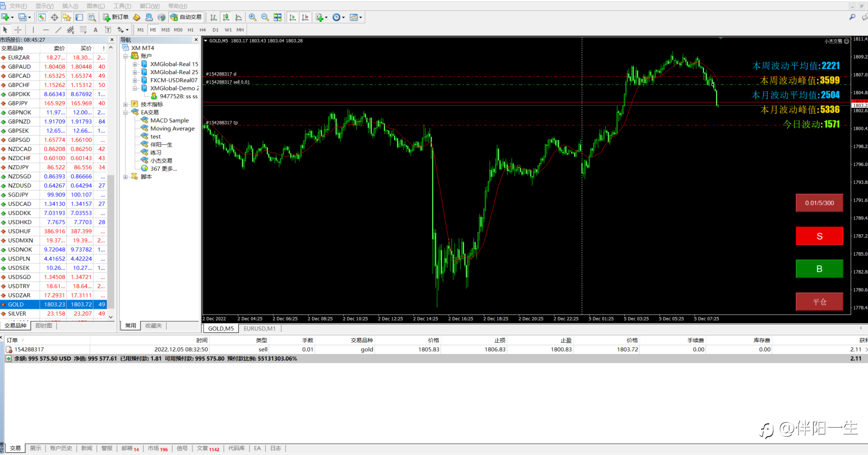Collapse the EA交易 tree node
The width and height of the screenshot is (868, 455).
[x=125, y=112]
